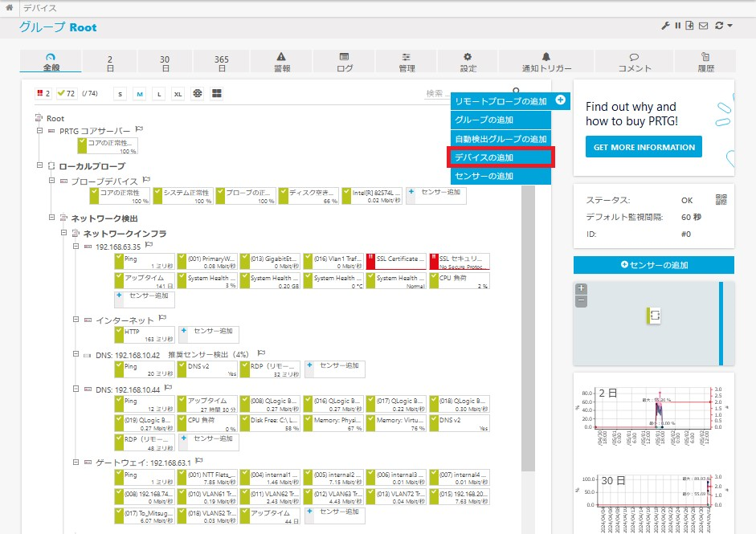This screenshot has width=756, height=534.
Task: Open the 履歴 history tab
Action: point(705,62)
